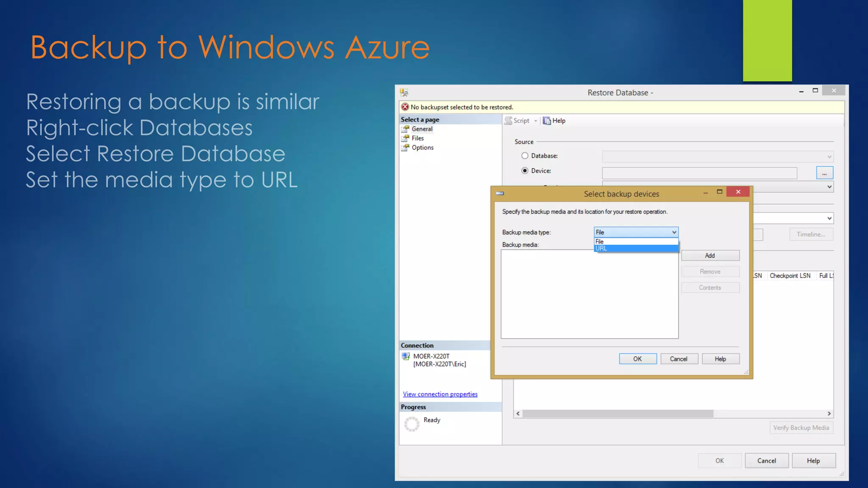Click the ellipsis browse button for Device
The height and width of the screenshot is (488, 868).
pyautogui.click(x=824, y=173)
